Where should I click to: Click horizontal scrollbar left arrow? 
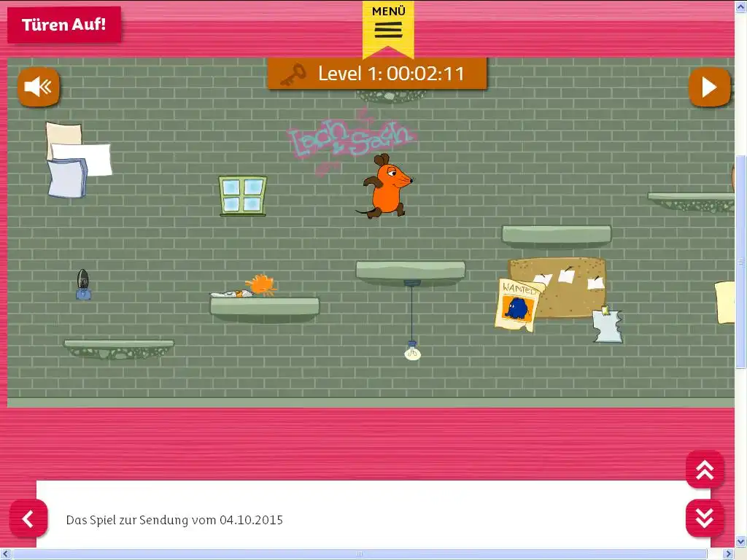[x=5, y=554]
